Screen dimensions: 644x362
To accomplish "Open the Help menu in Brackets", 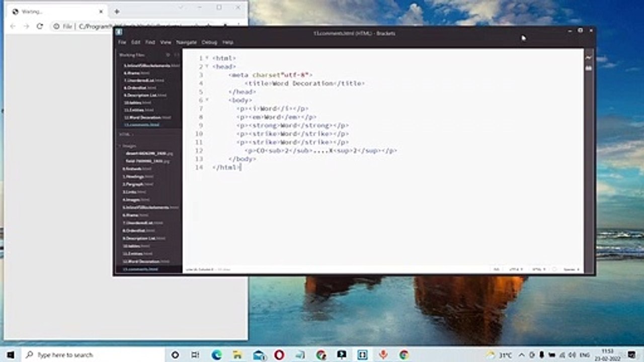I will click(228, 42).
